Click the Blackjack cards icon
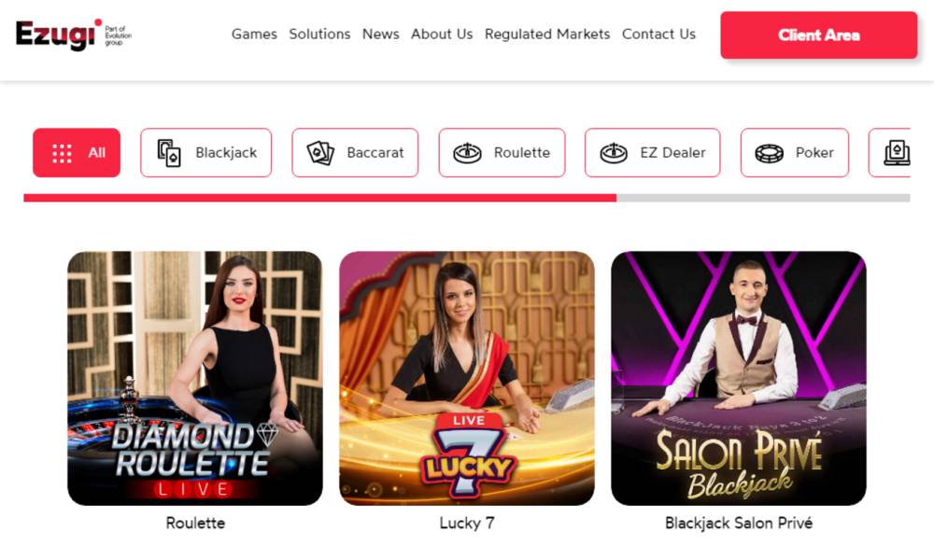Viewport: 934px width, 560px height. (169, 153)
